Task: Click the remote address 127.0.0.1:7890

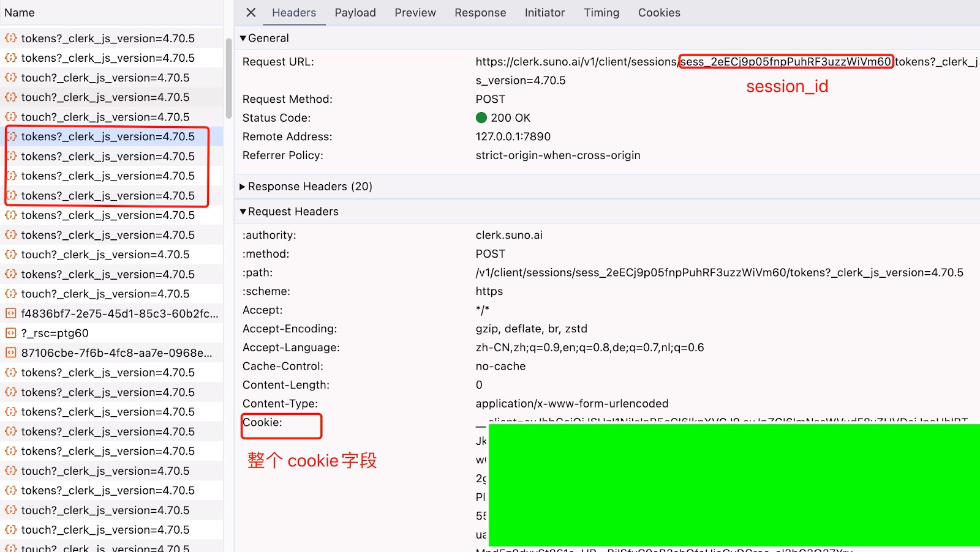Action: point(513,136)
